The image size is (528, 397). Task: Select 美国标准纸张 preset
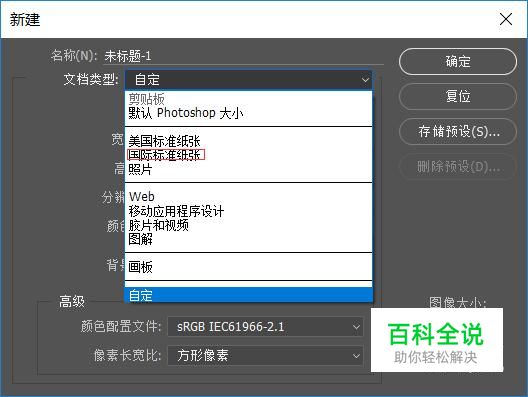point(249,141)
